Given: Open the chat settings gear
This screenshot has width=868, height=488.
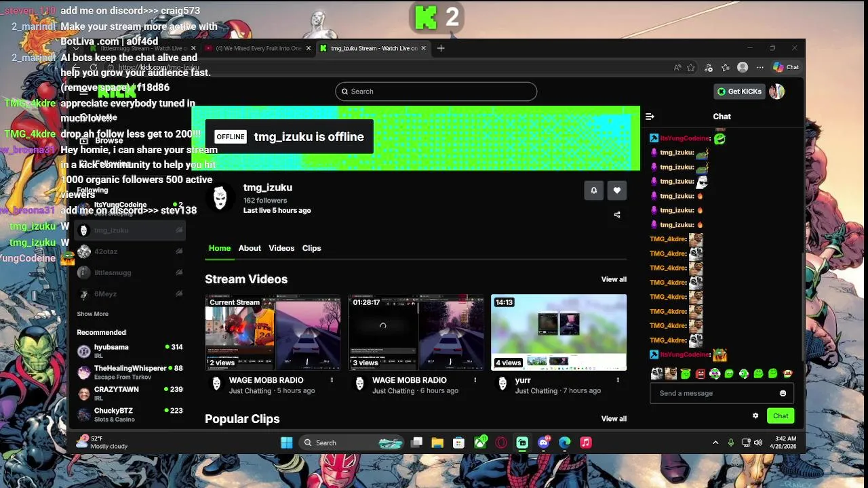Looking at the screenshot, I should coord(755,415).
